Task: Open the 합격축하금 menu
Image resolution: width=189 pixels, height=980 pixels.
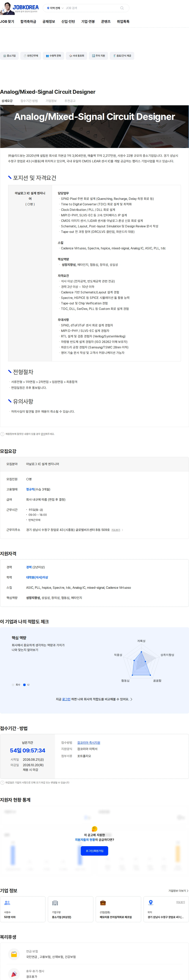Action: click(28, 22)
